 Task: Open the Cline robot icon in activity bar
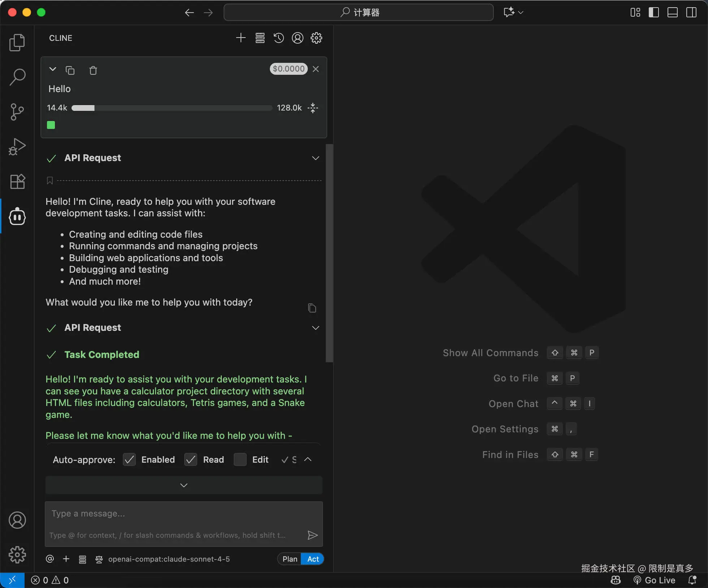tap(17, 217)
